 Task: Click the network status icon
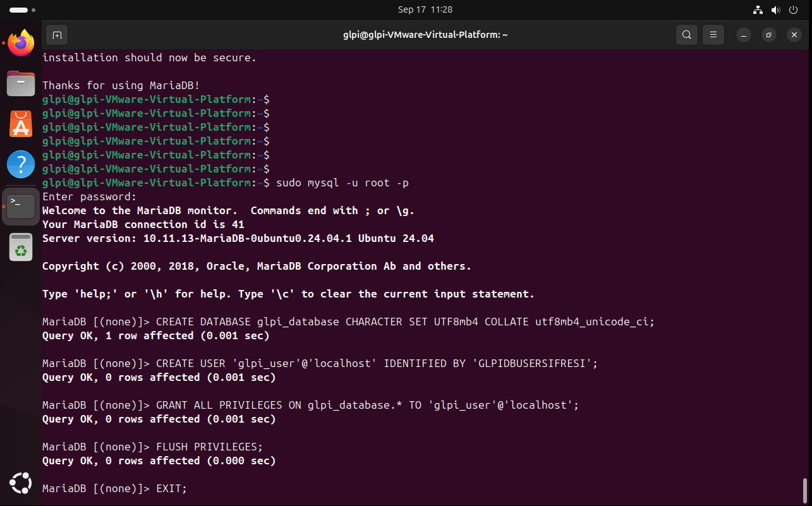(x=758, y=10)
